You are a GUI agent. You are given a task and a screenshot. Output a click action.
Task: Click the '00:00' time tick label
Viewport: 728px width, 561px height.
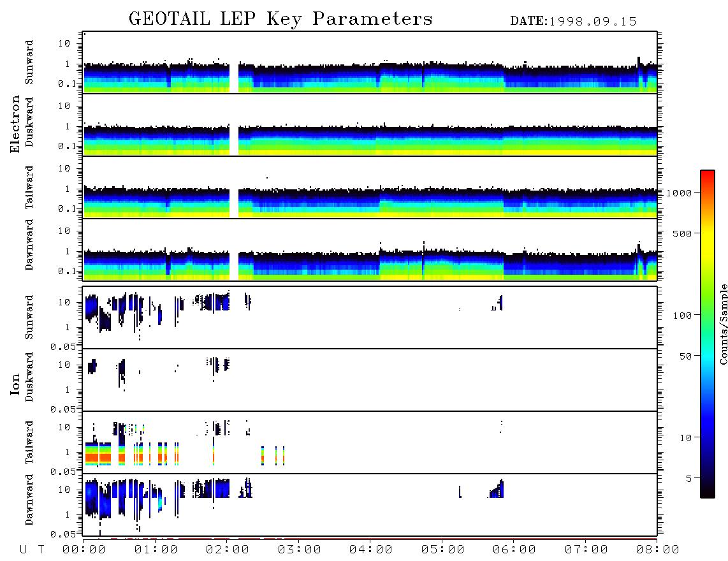pos(84,550)
